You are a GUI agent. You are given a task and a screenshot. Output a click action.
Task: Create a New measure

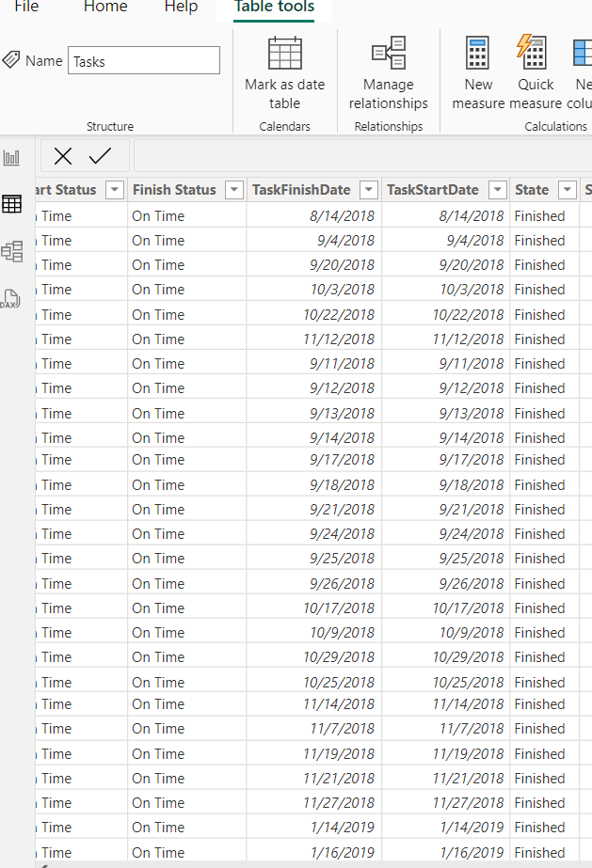478,72
